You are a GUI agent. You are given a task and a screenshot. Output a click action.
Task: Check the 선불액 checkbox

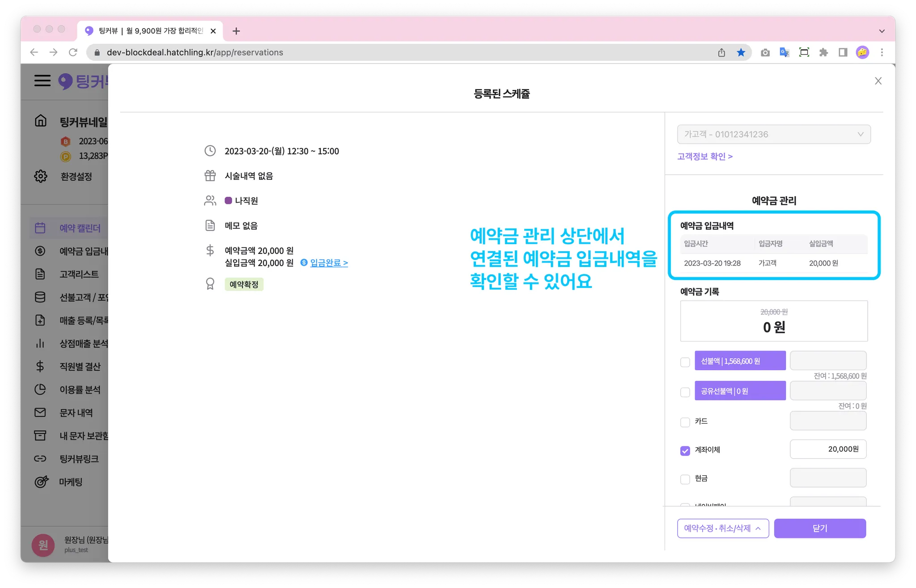tap(685, 362)
